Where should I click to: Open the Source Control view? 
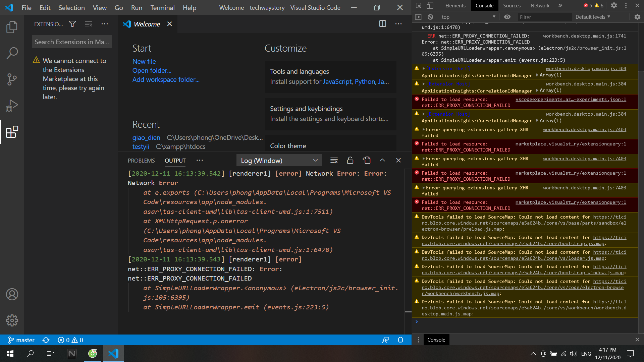click(12, 79)
